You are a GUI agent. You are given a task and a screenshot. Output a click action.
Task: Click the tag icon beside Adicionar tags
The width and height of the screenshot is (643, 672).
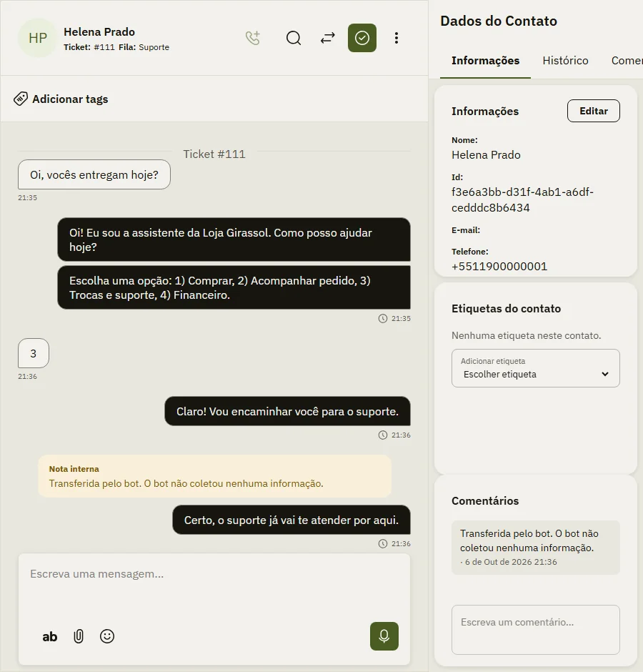point(21,99)
